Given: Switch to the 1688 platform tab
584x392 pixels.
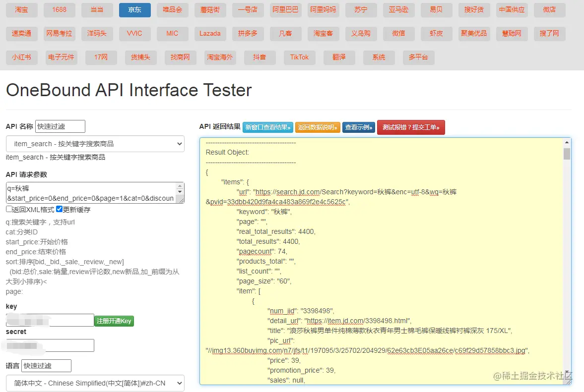Looking at the screenshot, I should point(59,10).
